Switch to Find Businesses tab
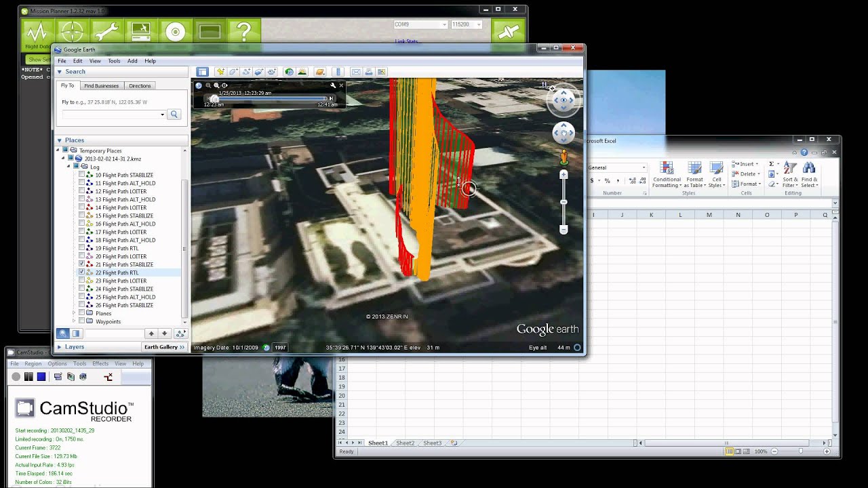The height and width of the screenshot is (488, 868). 101,86
